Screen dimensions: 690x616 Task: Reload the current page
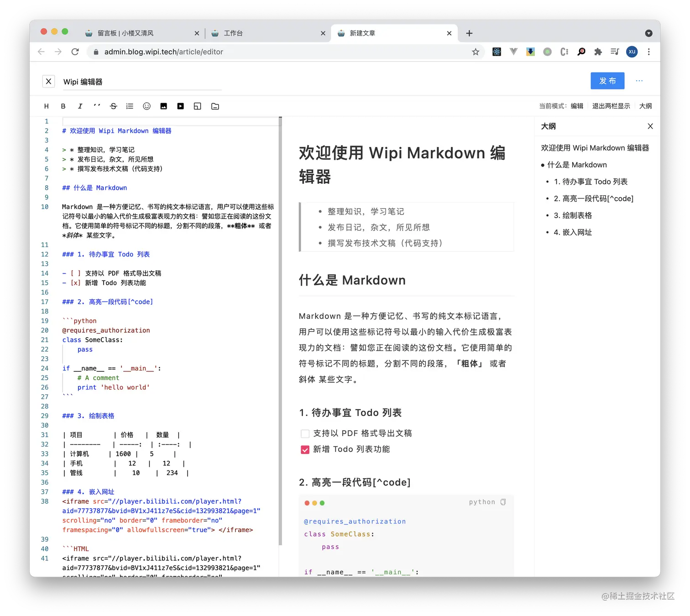[x=75, y=52]
